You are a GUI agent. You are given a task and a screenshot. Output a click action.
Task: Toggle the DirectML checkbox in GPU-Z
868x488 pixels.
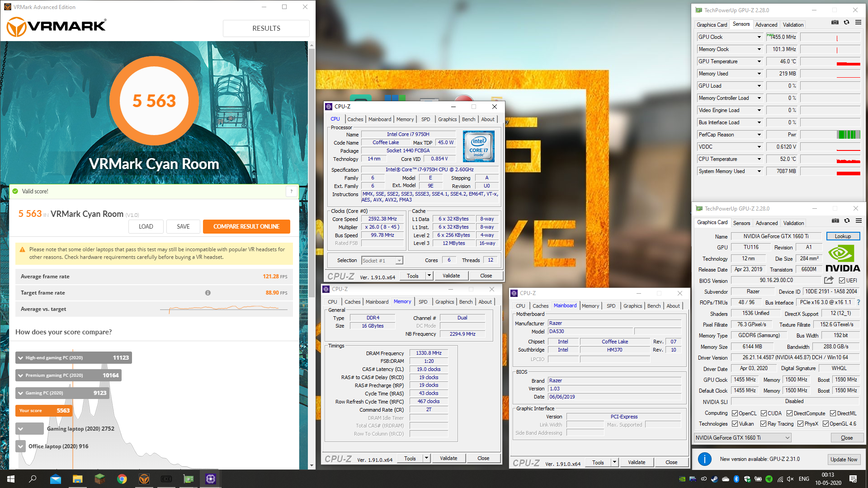point(833,413)
